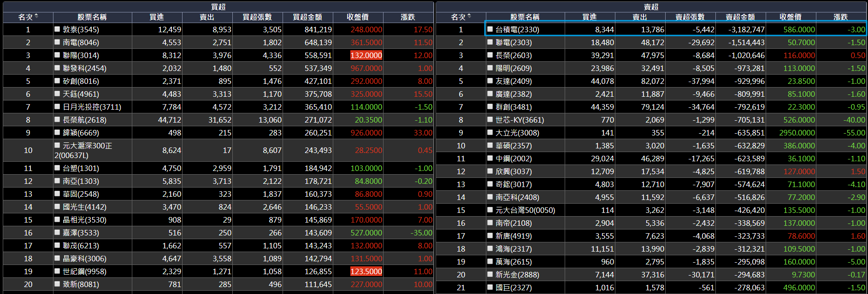The height and width of the screenshot is (294, 868).
Task: Open stock 華固(2548)
Action: pyautogui.click(x=81, y=194)
